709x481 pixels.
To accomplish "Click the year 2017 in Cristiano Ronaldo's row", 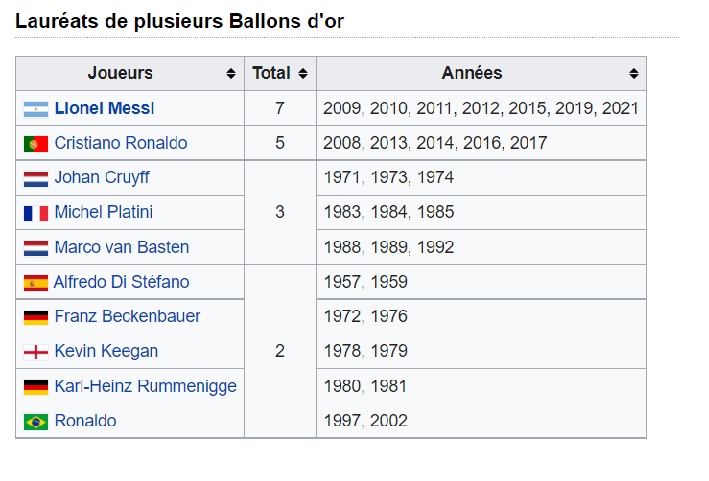I will click(528, 143).
